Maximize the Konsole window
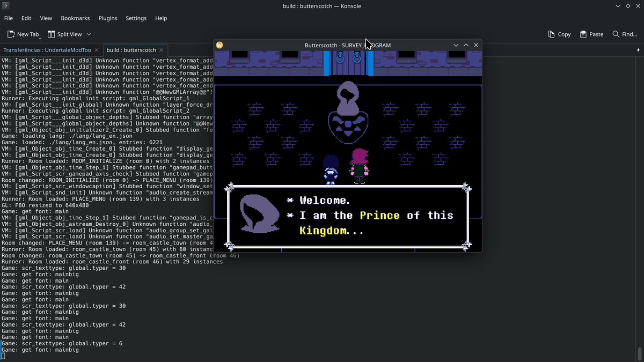 pos(628,6)
